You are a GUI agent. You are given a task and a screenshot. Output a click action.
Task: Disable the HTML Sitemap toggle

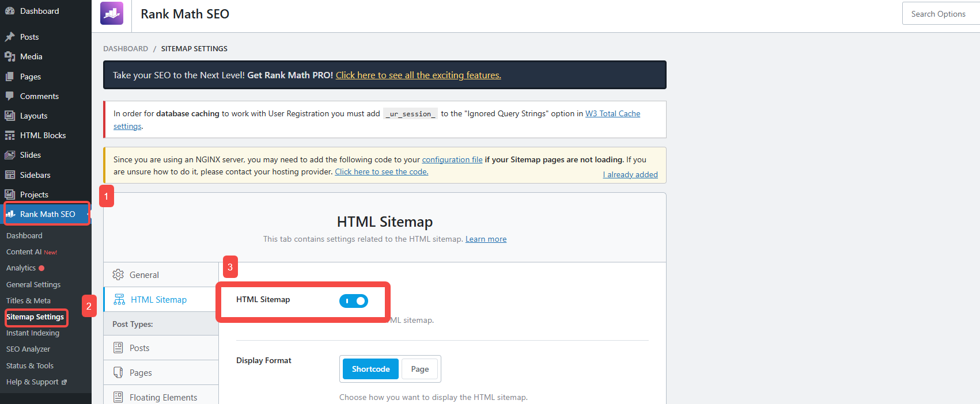click(x=353, y=301)
